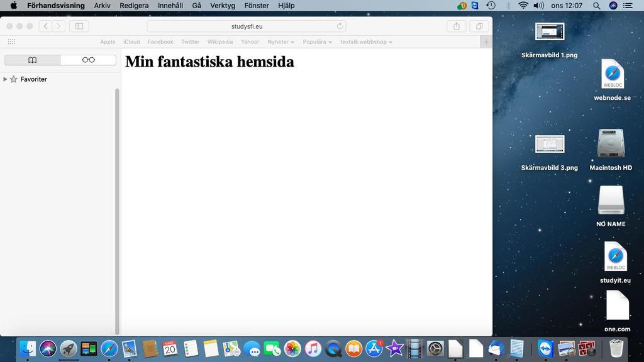Click the Min fantastiska hemsida heading
644x362 pixels.
[x=209, y=62]
